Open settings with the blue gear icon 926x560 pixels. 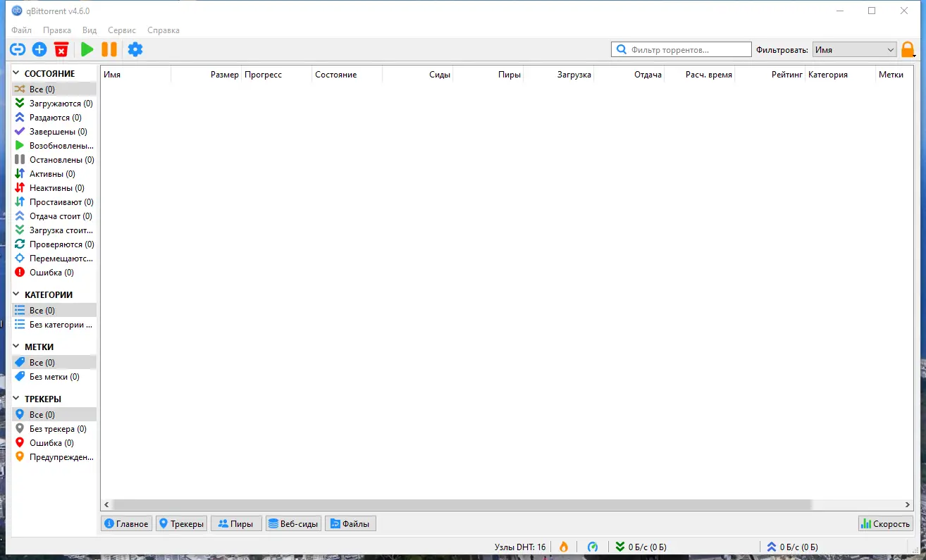click(135, 49)
